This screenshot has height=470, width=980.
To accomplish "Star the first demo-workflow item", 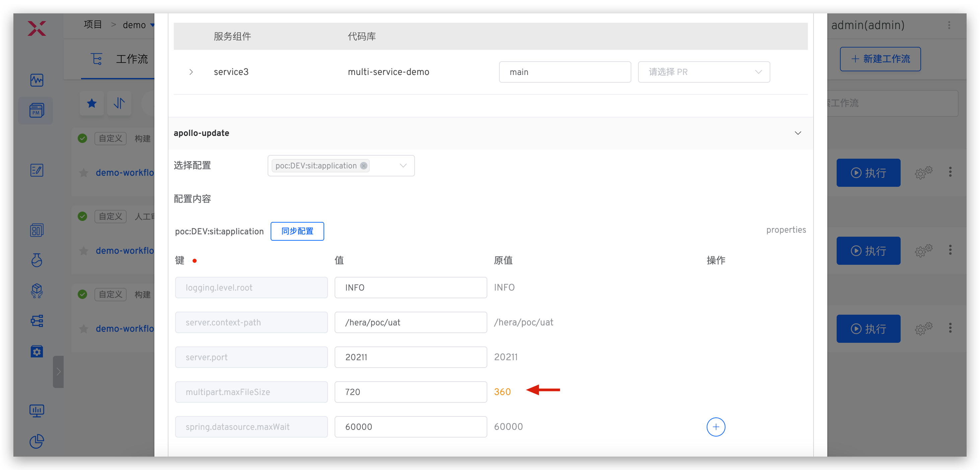I will coord(84,173).
